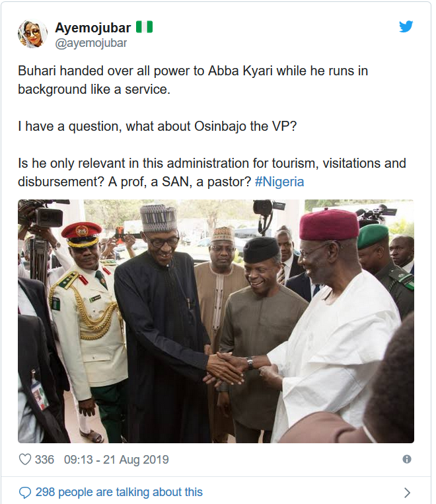
Task: Click the "I have a question" line
Action: click(156, 126)
